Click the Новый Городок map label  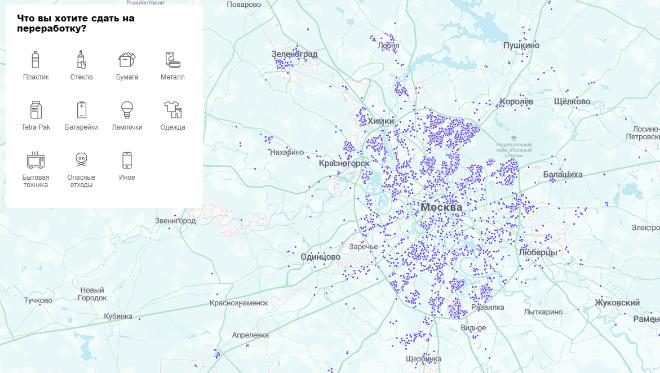[92, 294]
